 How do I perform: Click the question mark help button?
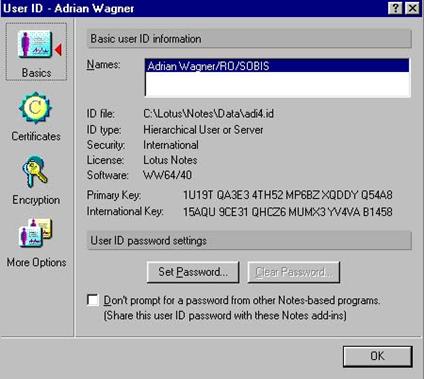click(x=395, y=8)
